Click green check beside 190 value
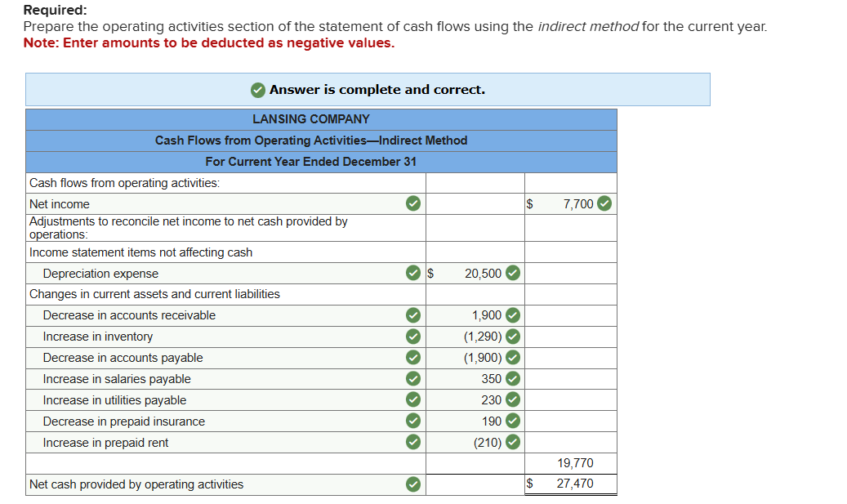 [513, 421]
